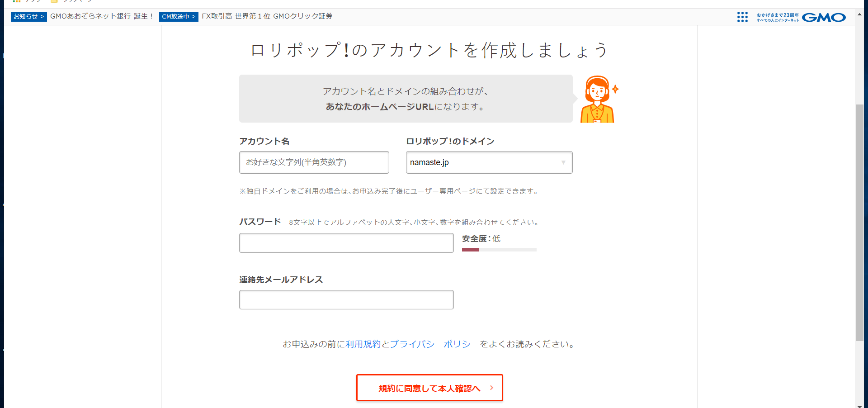The width and height of the screenshot is (868, 408).
Task: Select the 連絡先メールアドレス input box
Action: [x=346, y=300]
